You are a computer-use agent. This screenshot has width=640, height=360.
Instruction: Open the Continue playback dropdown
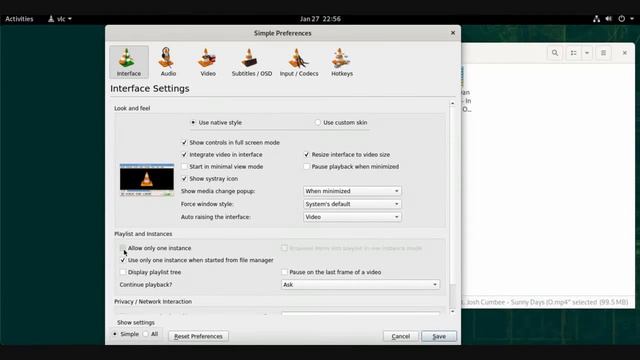coord(360,284)
